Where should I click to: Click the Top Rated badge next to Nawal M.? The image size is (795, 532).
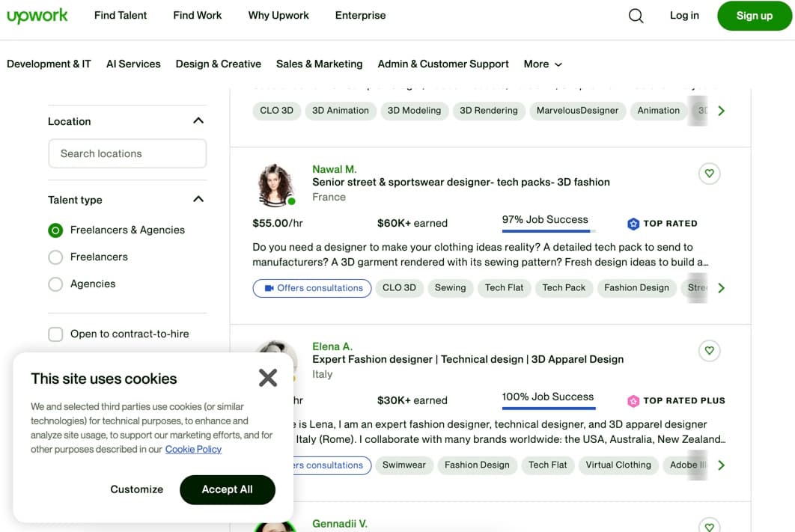(x=662, y=223)
